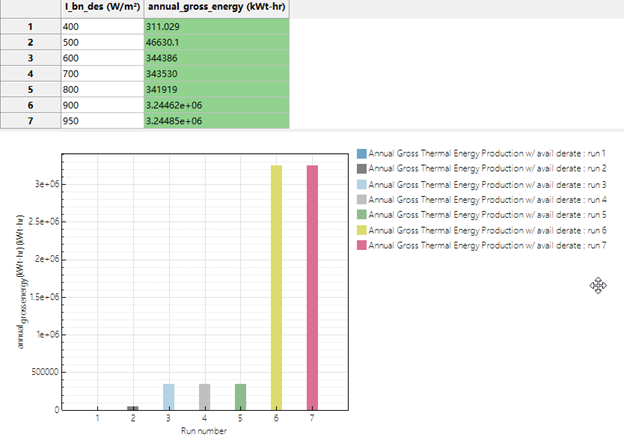Select the run 3 light blue legend swatch
This screenshot has width=624, height=446.
[361, 185]
